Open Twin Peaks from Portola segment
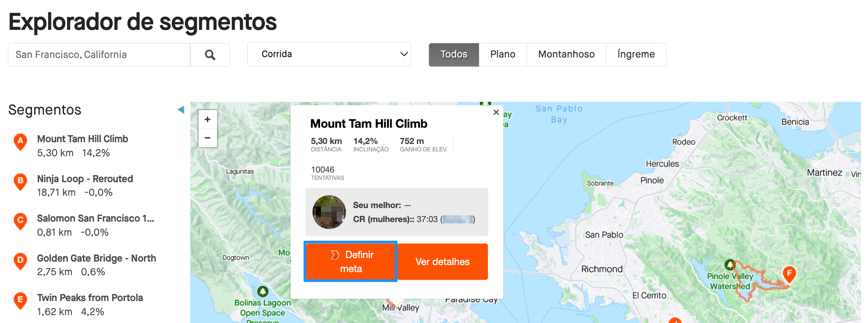The width and height of the screenshot is (868, 323). (90, 298)
